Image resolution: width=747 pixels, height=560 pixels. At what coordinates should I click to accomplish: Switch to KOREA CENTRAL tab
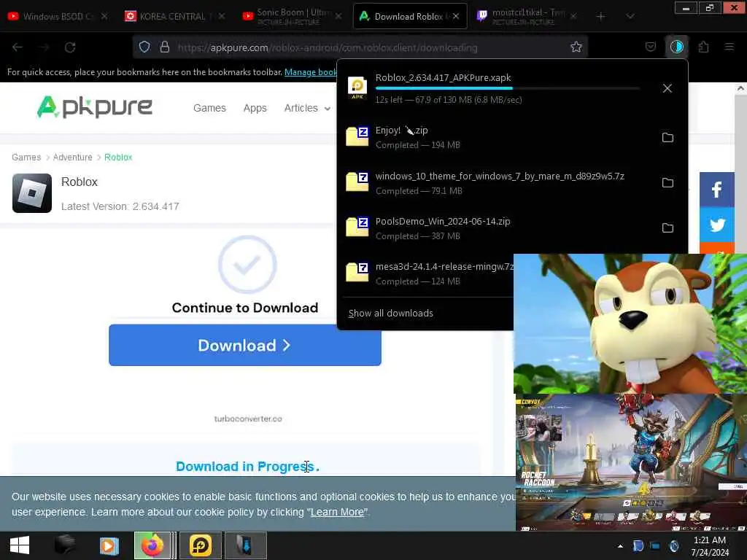click(x=174, y=16)
